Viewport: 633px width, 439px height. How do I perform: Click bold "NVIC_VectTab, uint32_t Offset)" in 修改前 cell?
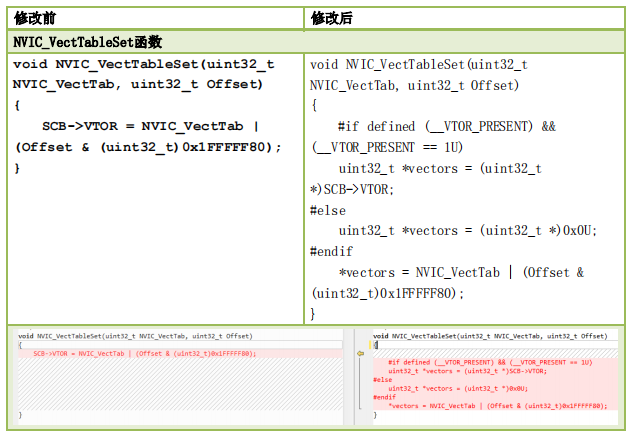pyautogui.click(x=138, y=84)
